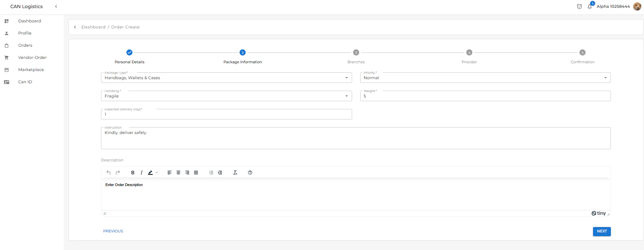Focus the Weight input field
This screenshot has height=250, width=644.
pos(485,96)
